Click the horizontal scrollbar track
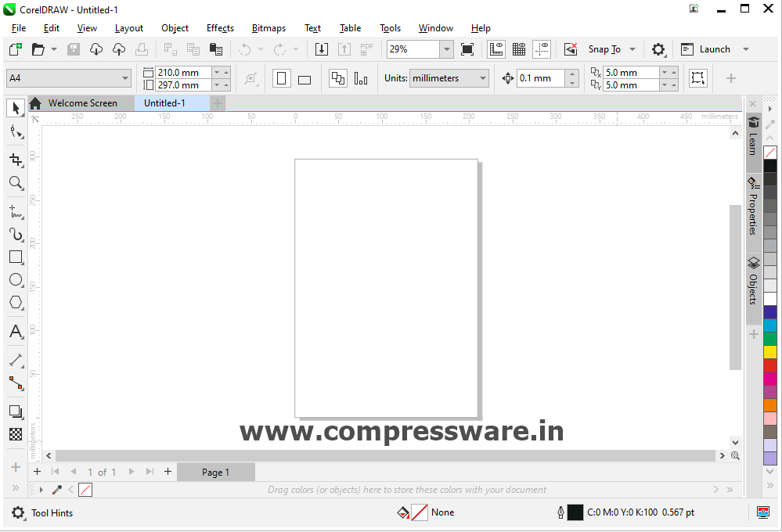The height and width of the screenshot is (532, 782). point(385,455)
